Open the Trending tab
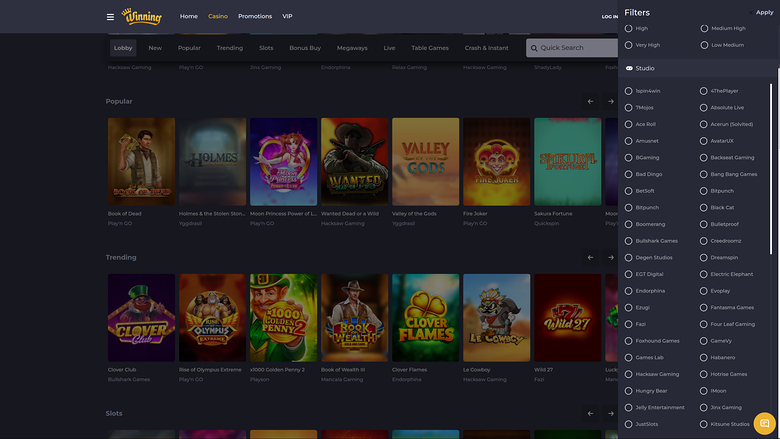The height and width of the screenshot is (439, 780). pos(230,48)
